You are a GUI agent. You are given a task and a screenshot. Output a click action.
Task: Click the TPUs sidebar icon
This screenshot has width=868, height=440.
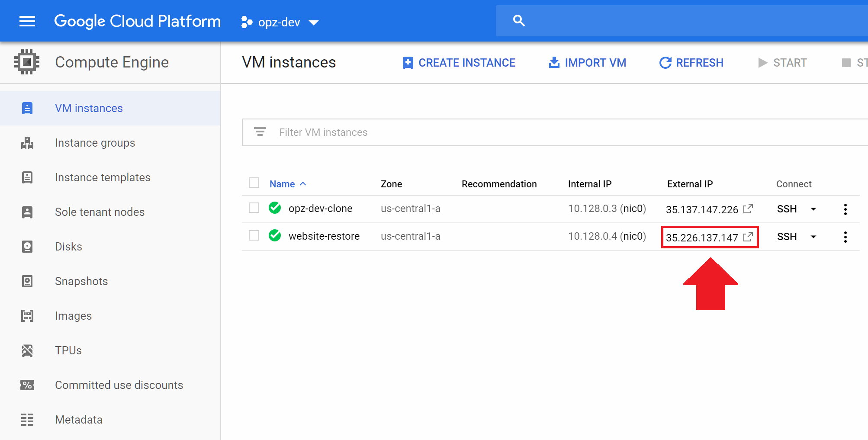coord(27,350)
